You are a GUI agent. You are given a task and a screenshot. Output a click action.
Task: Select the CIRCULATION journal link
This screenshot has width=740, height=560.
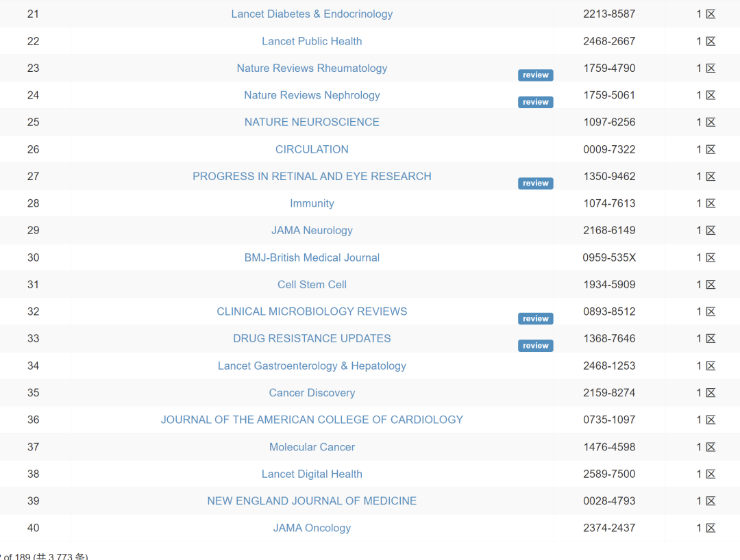[312, 149]
